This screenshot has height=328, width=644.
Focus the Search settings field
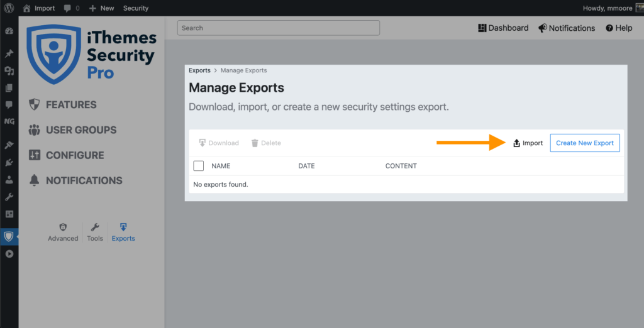point(279,28)
